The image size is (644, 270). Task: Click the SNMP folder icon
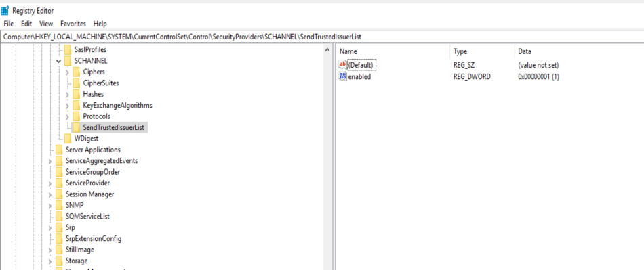tap(59, 205)
